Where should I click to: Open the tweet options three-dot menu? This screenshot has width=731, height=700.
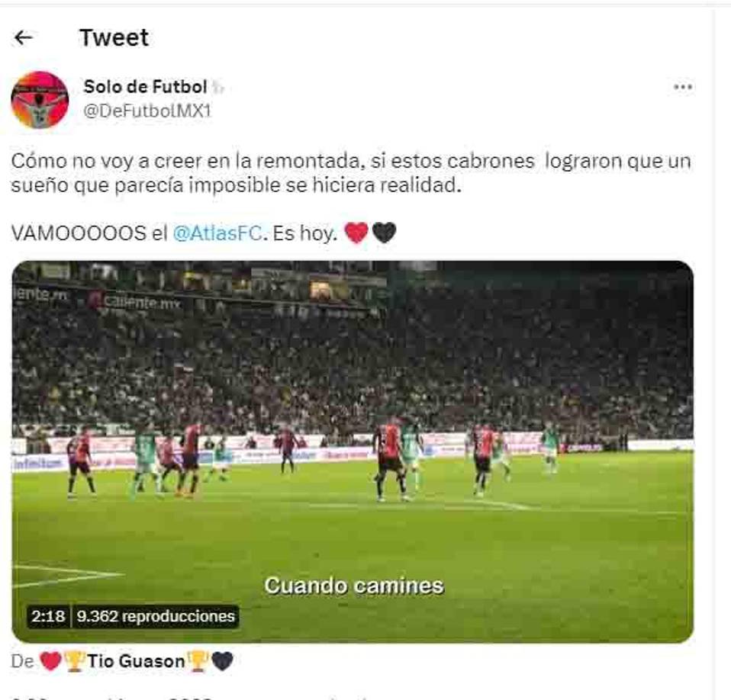click(683, 86)
